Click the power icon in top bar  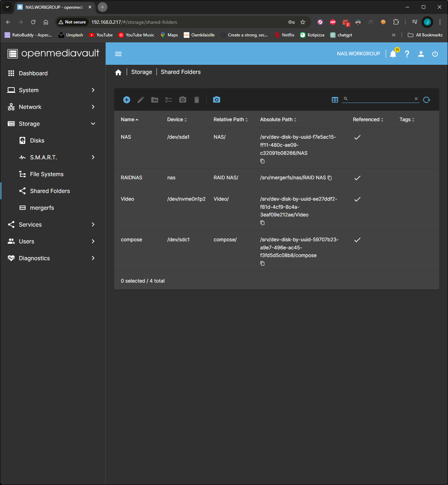435,54
